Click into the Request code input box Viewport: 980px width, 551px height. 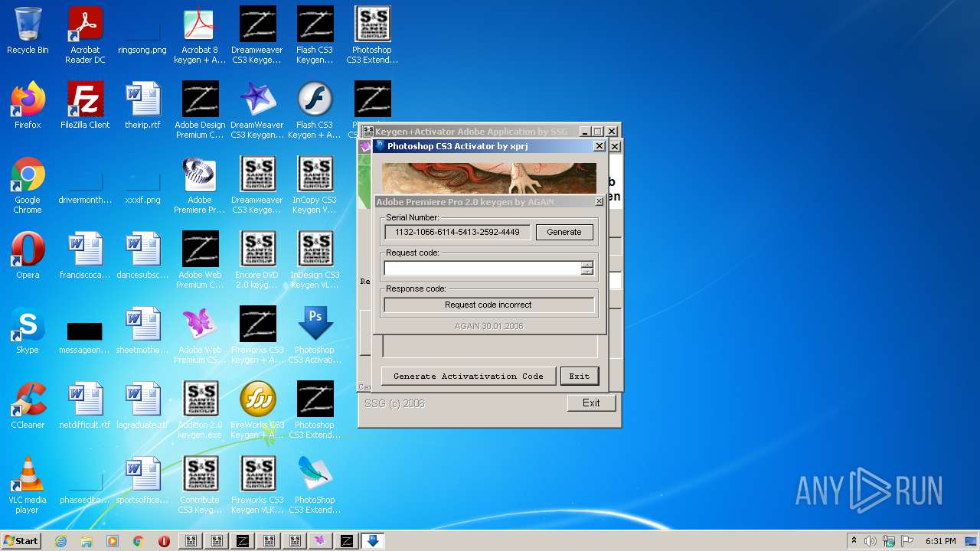(x=482, y=268)
